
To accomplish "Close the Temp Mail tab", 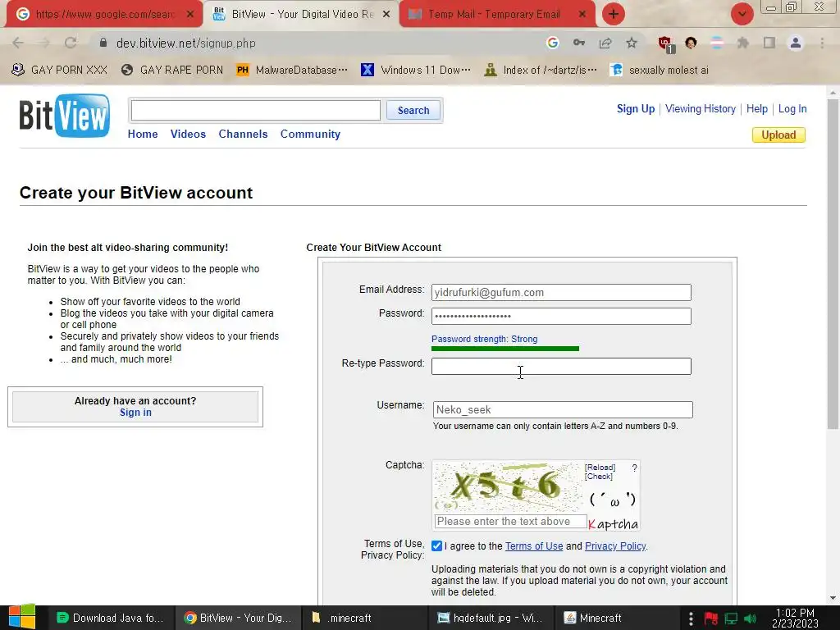I will 582,15.
